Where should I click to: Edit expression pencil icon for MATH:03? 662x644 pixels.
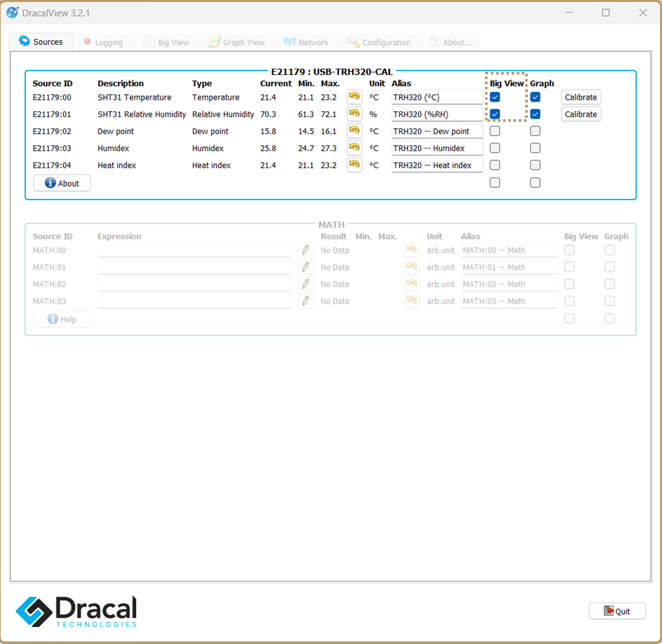[305, 301]
